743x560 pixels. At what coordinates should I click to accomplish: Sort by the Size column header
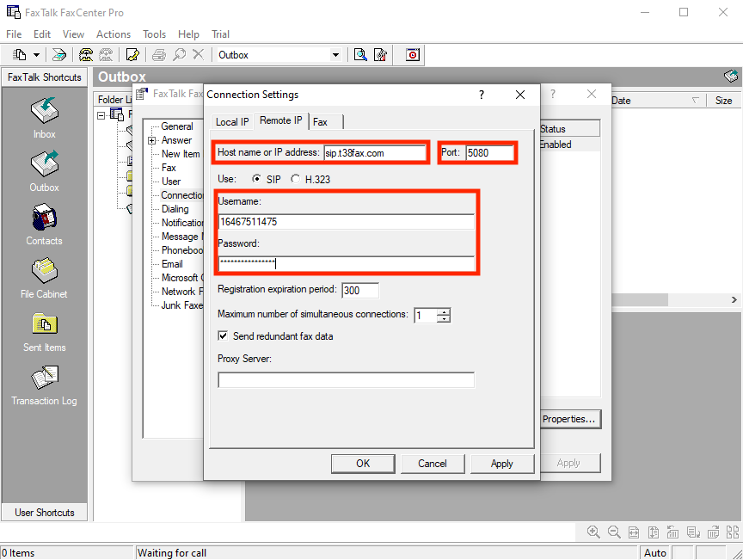click(723, 101)
